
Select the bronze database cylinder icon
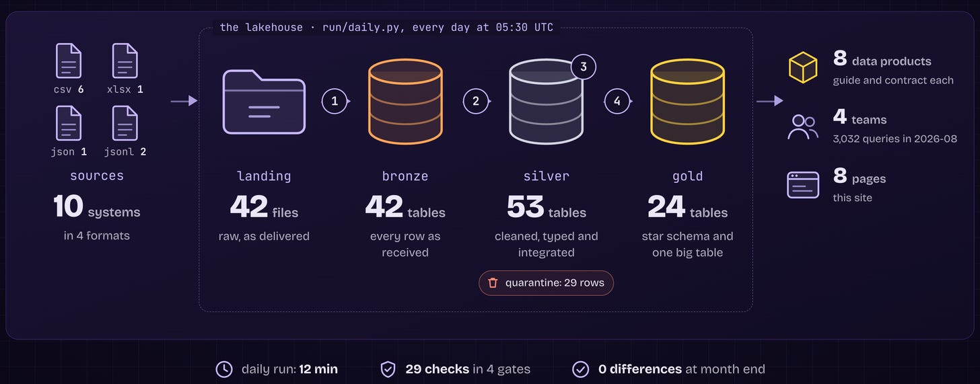point(405,102)
